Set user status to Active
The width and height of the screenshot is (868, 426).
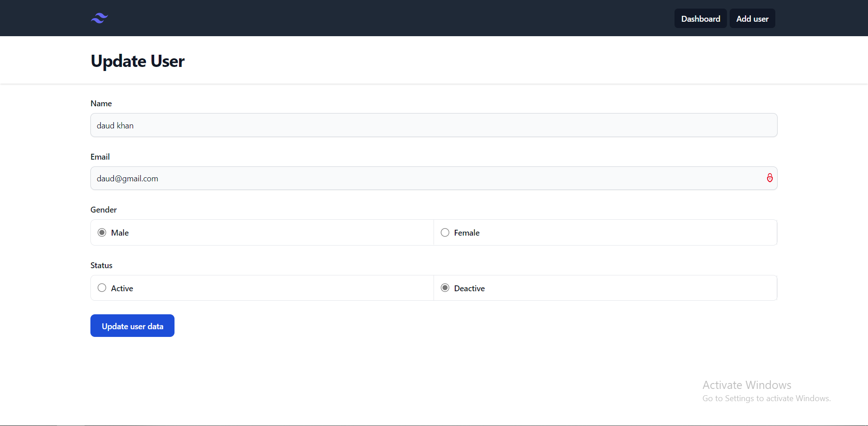pos(102,288)
